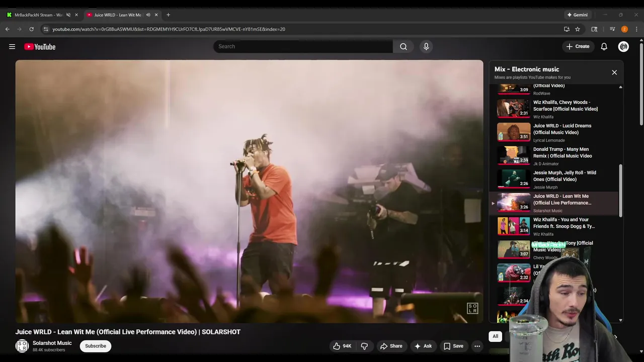Dislike the video with the thumbs-down button

pos(364,346)
